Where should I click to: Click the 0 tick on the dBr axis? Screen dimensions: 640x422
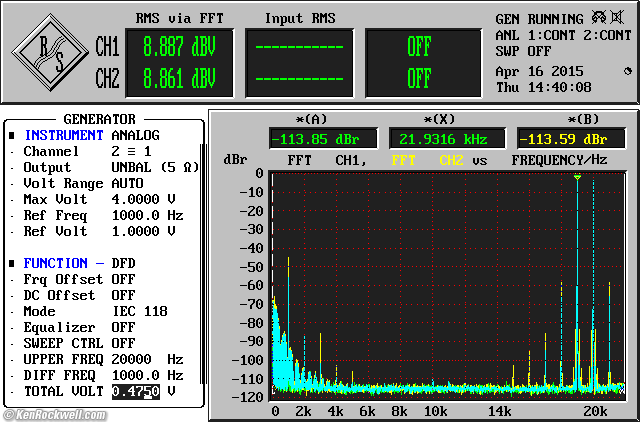click(x=259, y=173)
